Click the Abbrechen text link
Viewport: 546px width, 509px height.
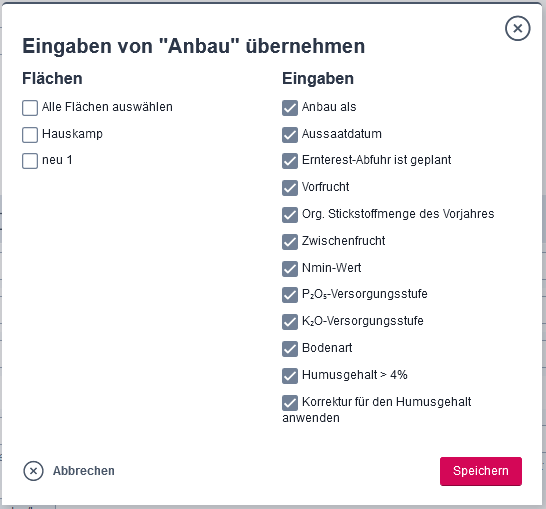tap(84, 471)
